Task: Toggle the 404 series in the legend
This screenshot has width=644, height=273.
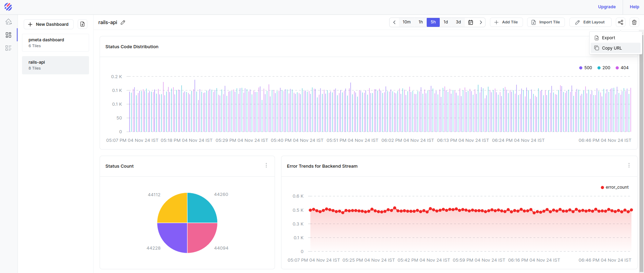Action: pos(622,68)
